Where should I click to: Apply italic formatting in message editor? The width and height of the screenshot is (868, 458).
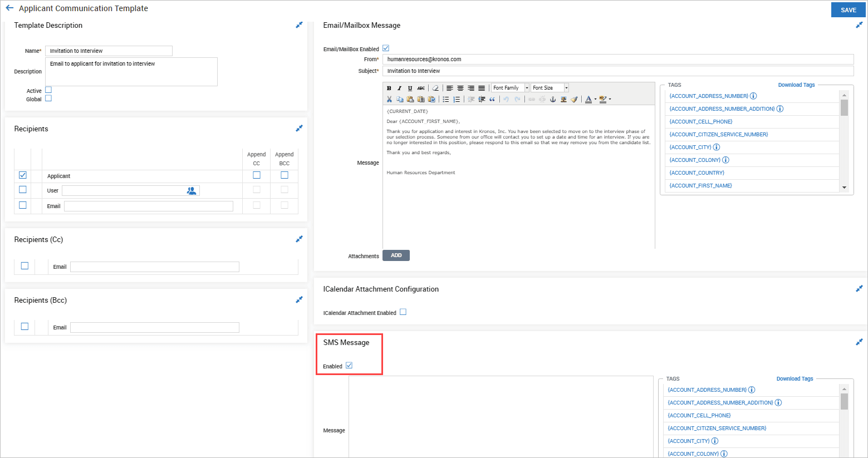(399, 88)
